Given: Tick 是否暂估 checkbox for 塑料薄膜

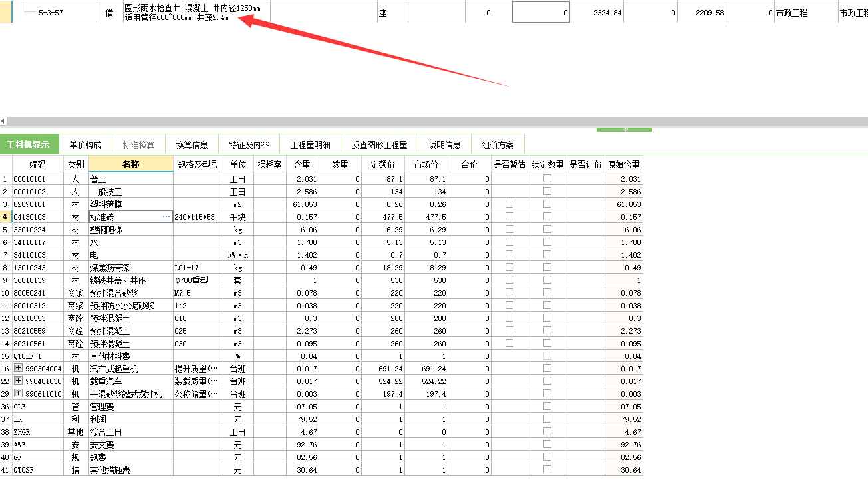Looking at the screenshot, I should [x=509, y=204].
